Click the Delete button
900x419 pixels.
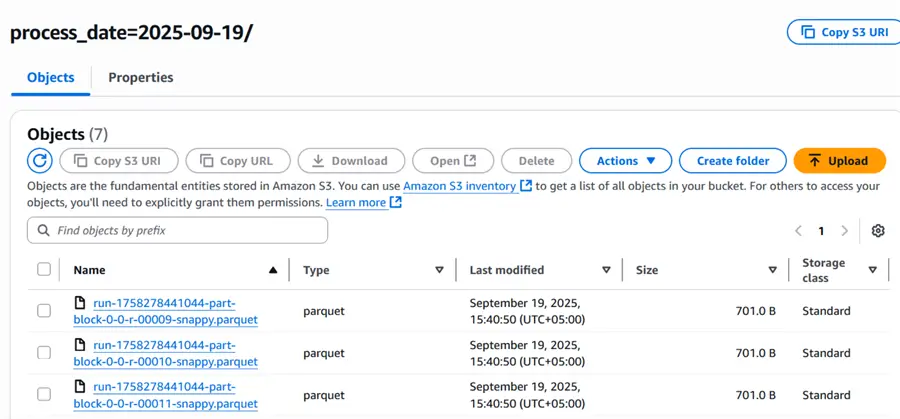click(x=537, y=161)
